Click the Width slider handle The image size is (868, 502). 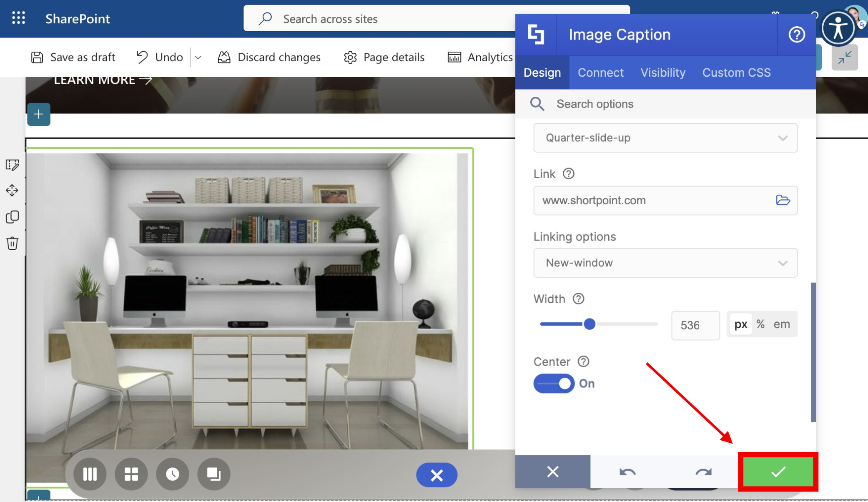coord(590,324)
